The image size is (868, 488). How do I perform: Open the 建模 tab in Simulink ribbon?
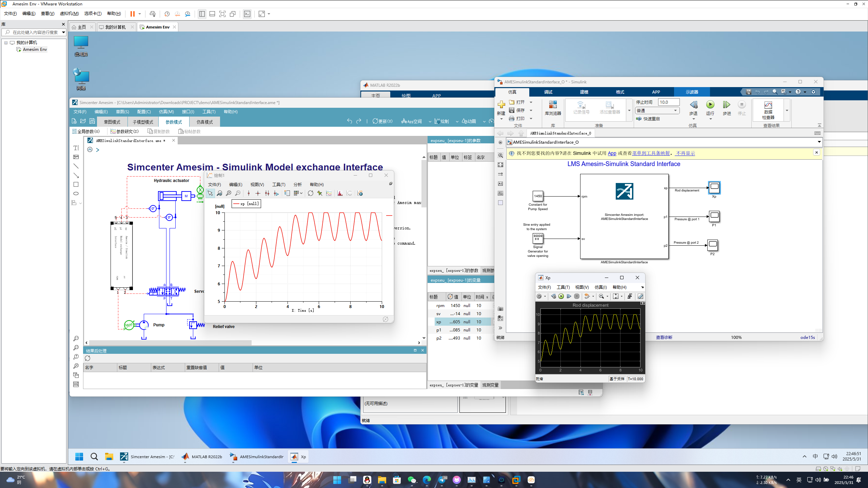(584, 92)
